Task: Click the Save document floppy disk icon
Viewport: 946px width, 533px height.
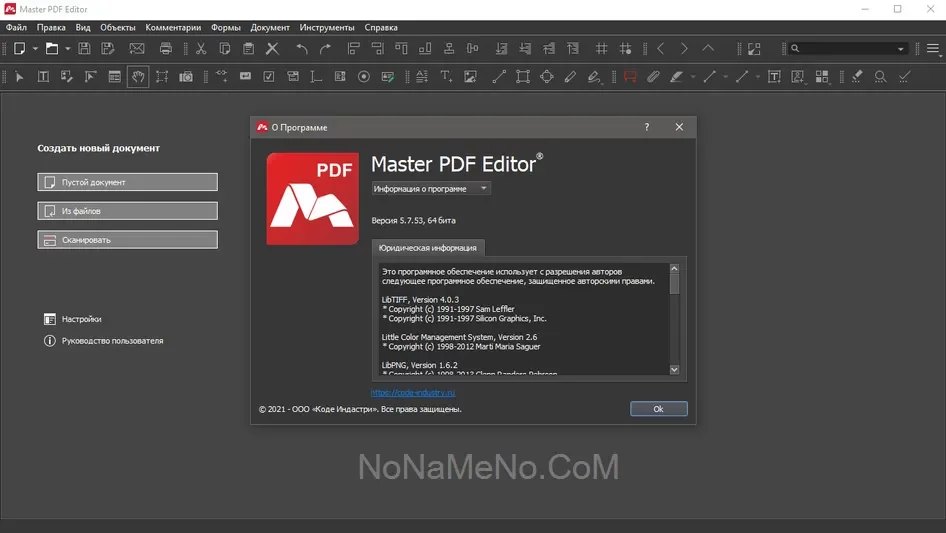Action: tap(84, 48)
